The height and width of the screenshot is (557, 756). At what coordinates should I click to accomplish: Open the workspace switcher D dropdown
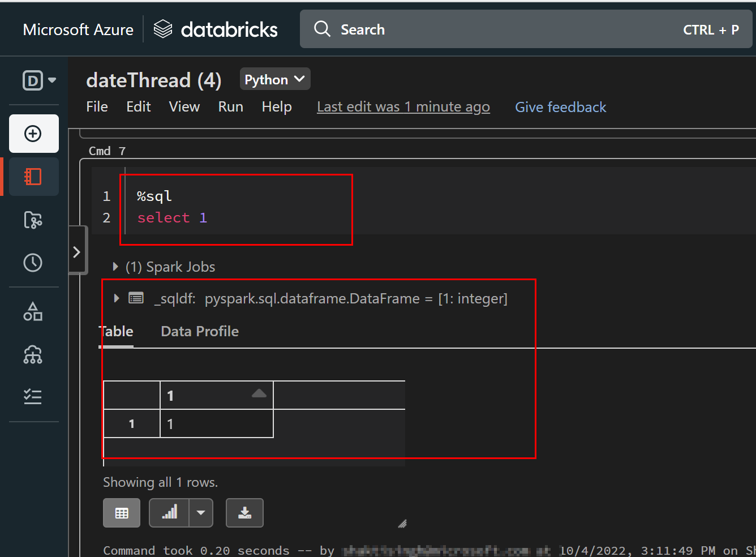pos(39,80)
